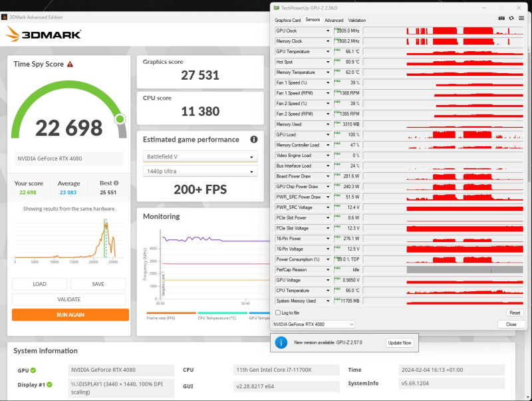This screenshot has width=532, height=401.
Task: Click the Board Power Draw 281.6 W value
Action: 347,176
